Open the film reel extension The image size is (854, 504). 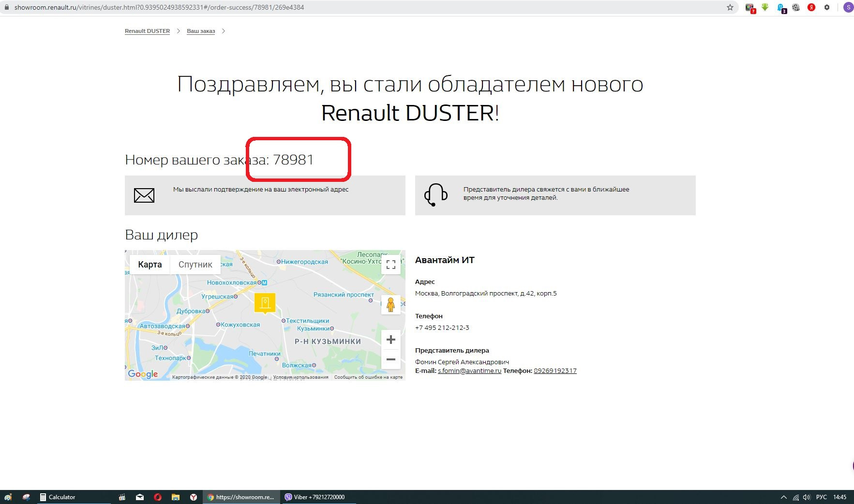coord(796,7)
